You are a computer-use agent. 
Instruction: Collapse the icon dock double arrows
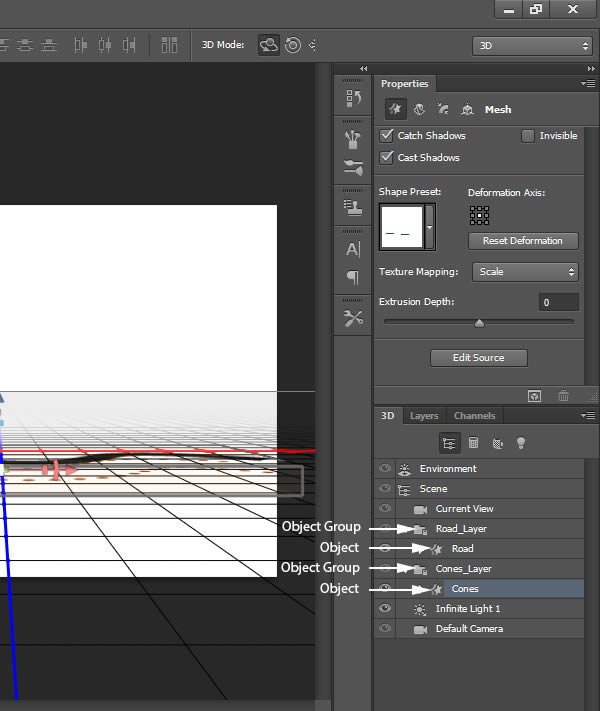(x=363, y=68)
